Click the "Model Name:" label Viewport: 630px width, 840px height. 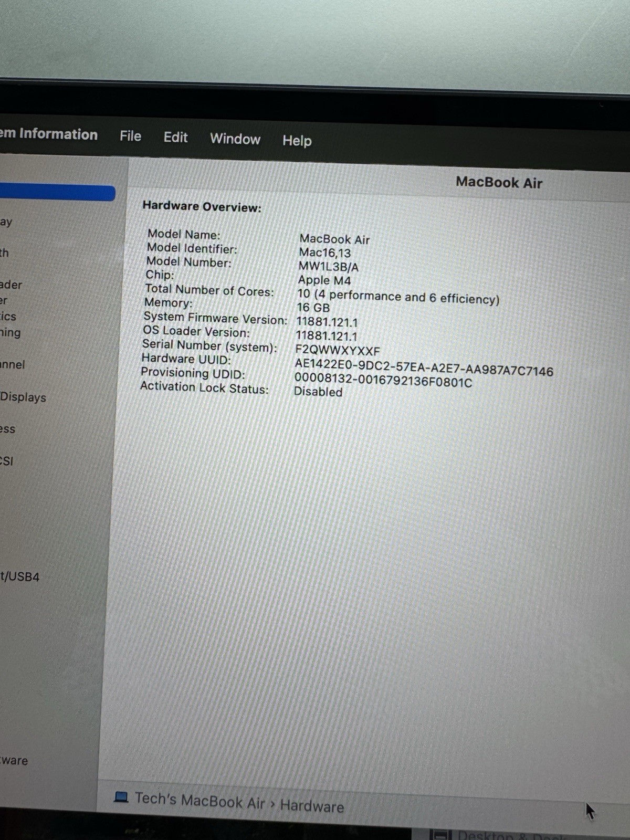click(x=184, y=234)
